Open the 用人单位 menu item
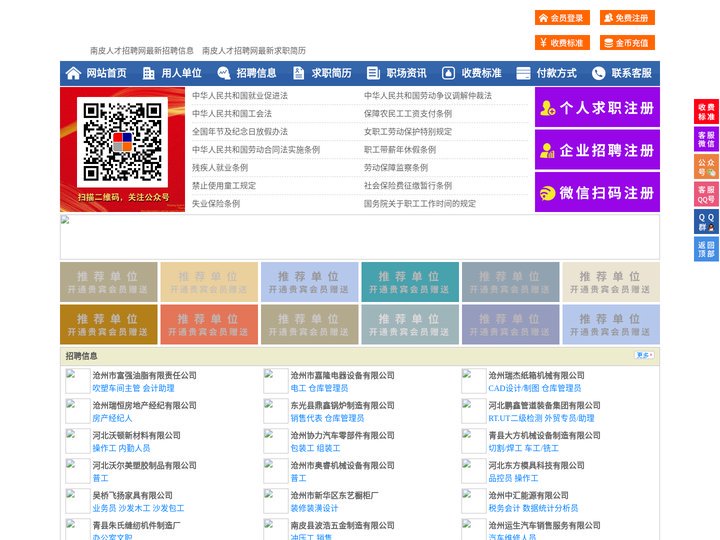This screenshot has height=540, width=720. pyautogui.click(x=181, y=73)
